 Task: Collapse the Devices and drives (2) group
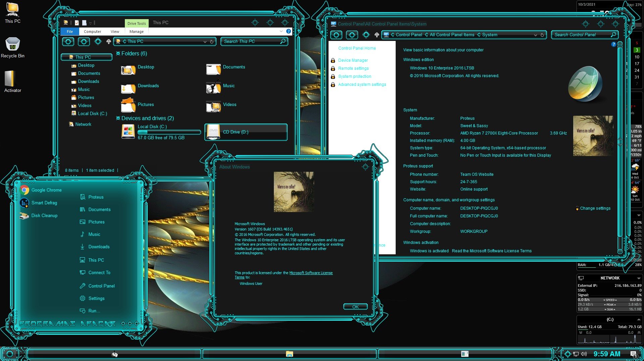point(118,118)
